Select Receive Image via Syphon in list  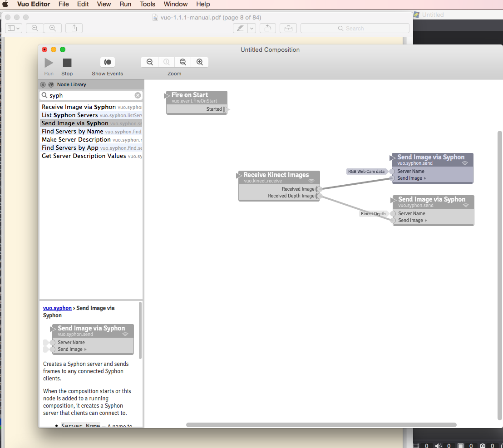pos(91,107)
